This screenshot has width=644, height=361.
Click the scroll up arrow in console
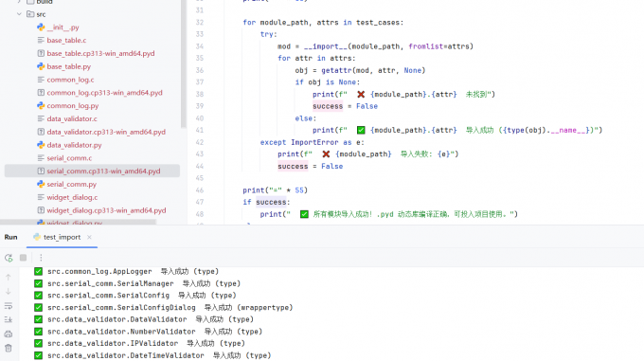(x=9, y=278)
